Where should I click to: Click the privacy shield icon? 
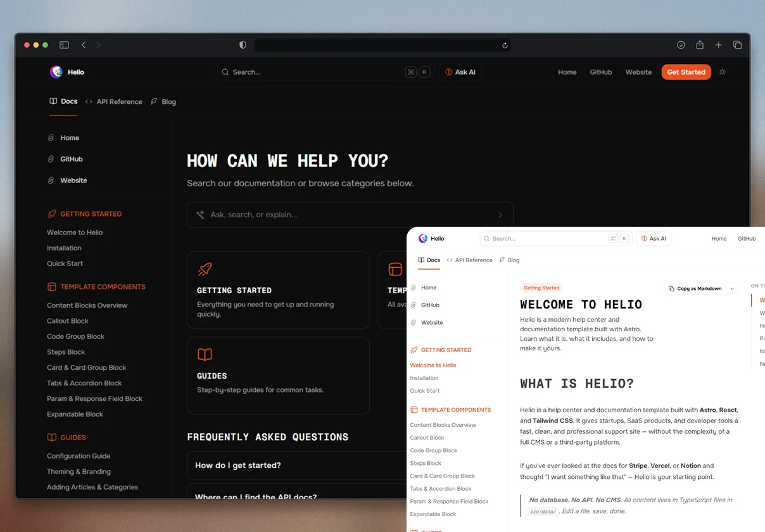pyautogui.click(x=243, y=45)
